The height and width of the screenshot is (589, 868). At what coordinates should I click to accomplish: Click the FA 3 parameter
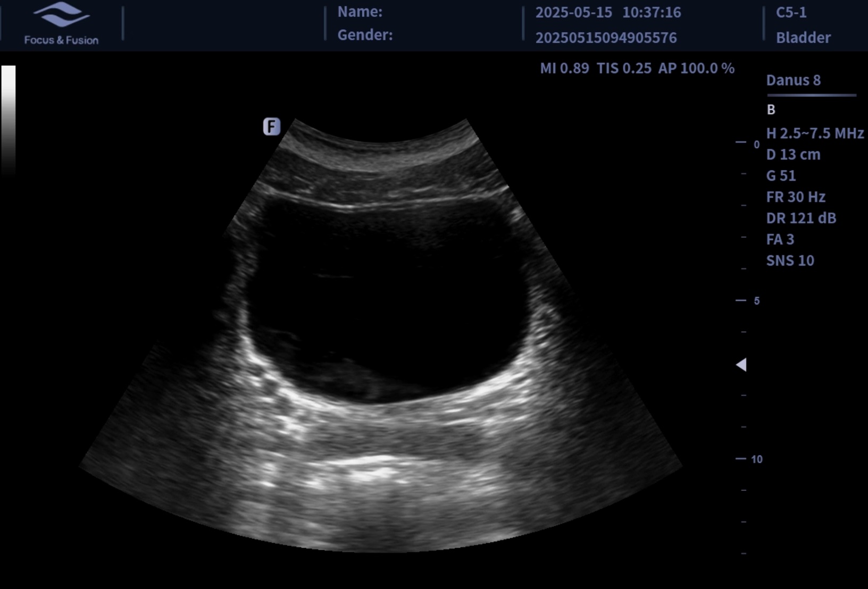pyautogui.click(x=780, y=239)
